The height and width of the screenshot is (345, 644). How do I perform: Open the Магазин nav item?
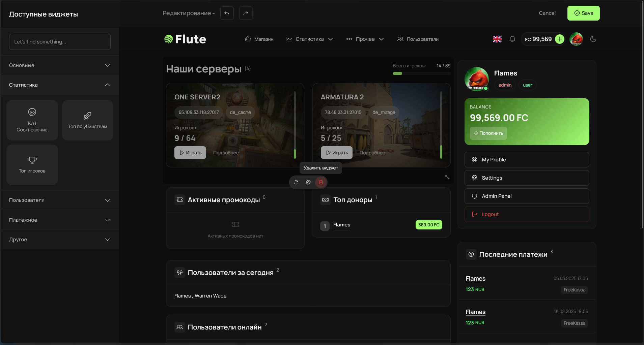click(259, 39)
